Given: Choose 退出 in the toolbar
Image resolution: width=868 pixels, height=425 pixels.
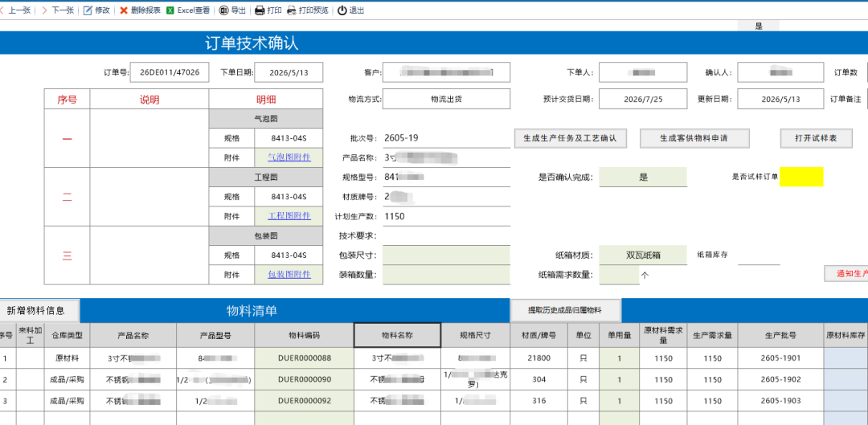Looking at the screenshot, I should coord(357,10).
